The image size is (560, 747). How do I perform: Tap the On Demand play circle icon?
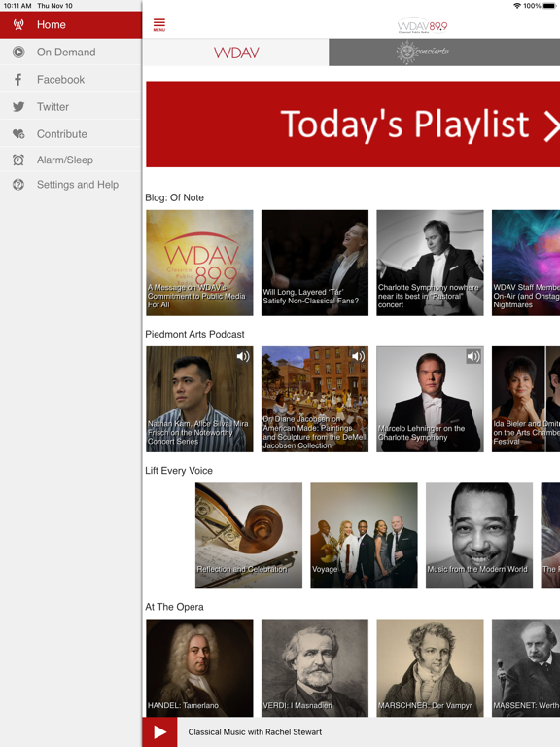(18, 52)
